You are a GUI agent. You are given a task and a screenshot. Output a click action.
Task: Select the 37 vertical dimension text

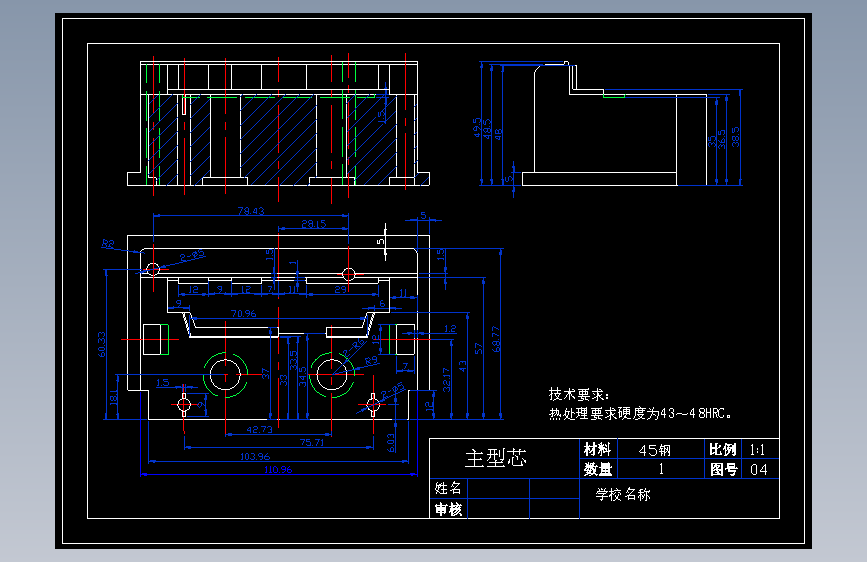[x=265, y=373]
